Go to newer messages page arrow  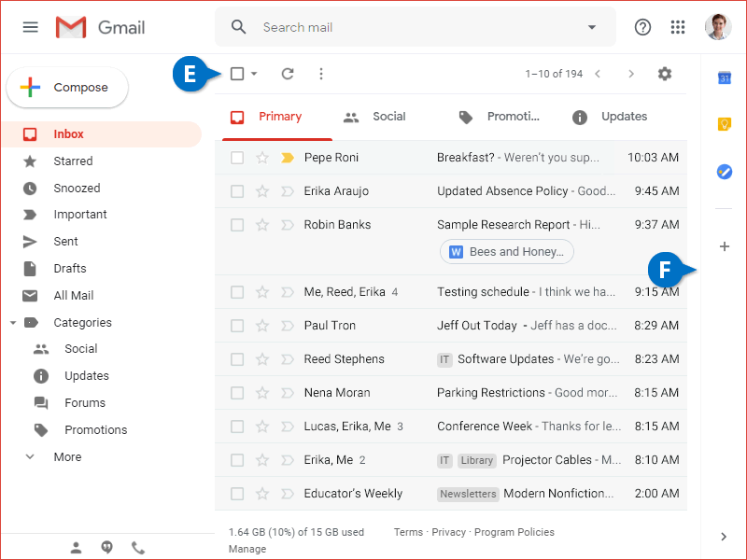[598, 74]
